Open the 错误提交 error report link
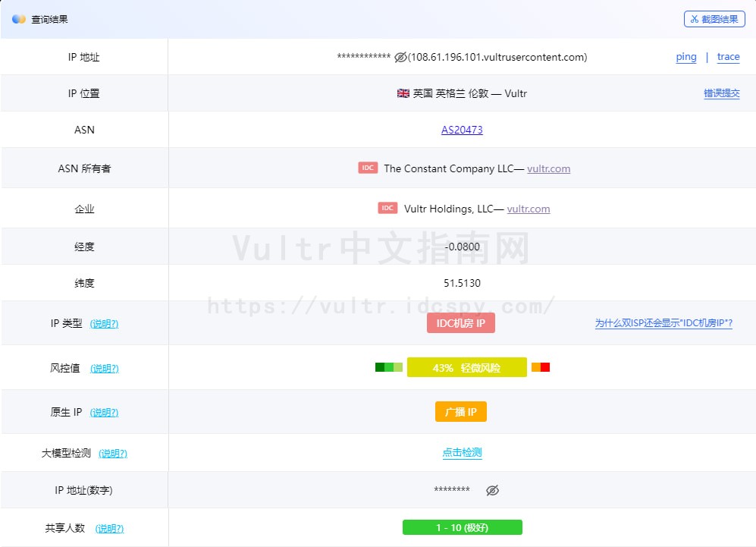This screenshot has width=756, height=547. click(721, 93)
